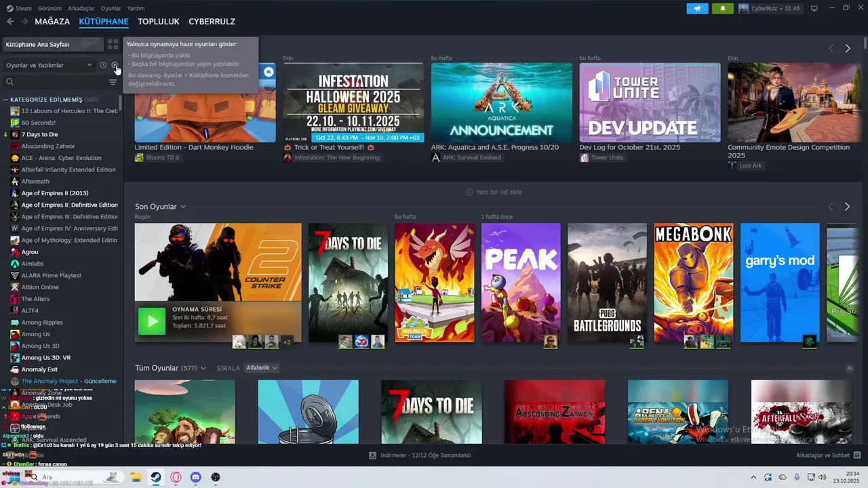Toggle show only ready-to-play games filter
Image resolution: width=868 pixels, height=488 pixels.
tap(115, 65)
